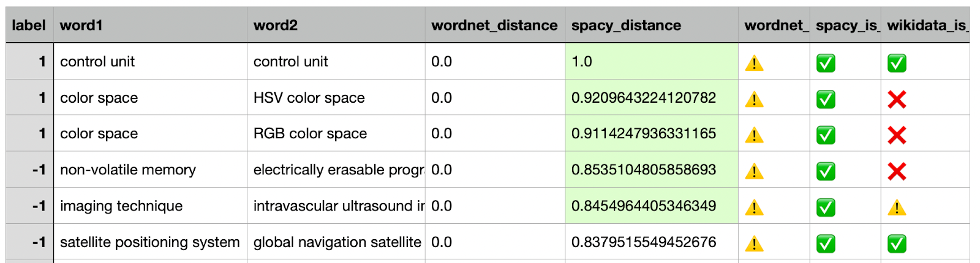Viewport: 980px width, 263px height.
Task: Click the red X in the non-volatile memory row
Action: click(897, 171)
